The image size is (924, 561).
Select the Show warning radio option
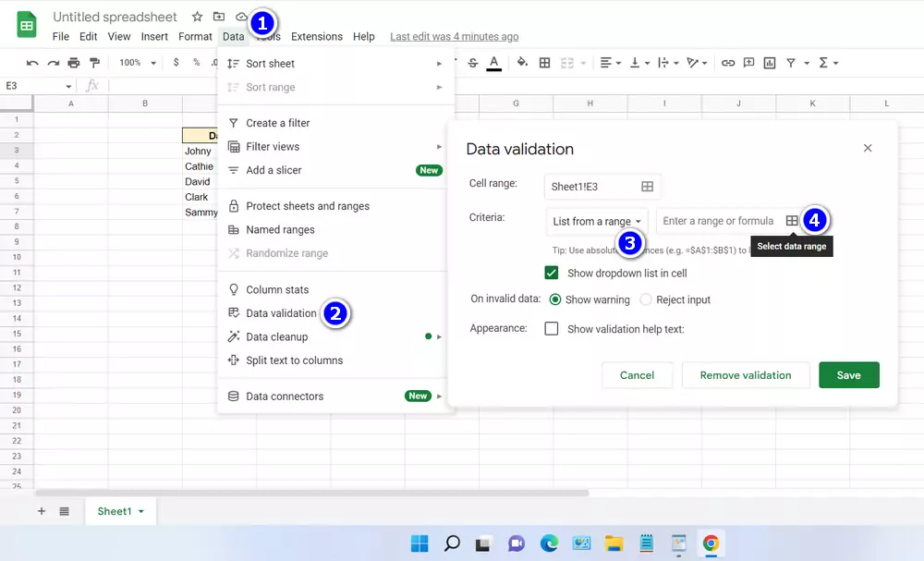(x=555, y=299)
